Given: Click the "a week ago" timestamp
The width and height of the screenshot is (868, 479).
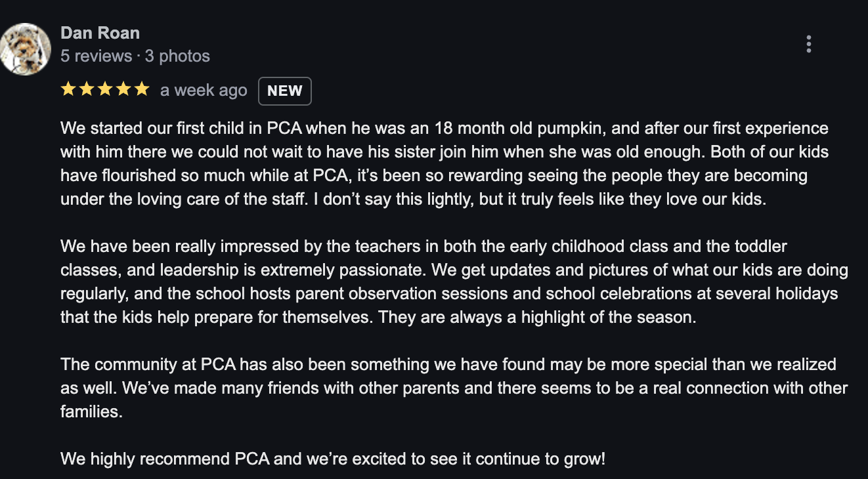Looking at the screenshot, I should coord(204,91).
